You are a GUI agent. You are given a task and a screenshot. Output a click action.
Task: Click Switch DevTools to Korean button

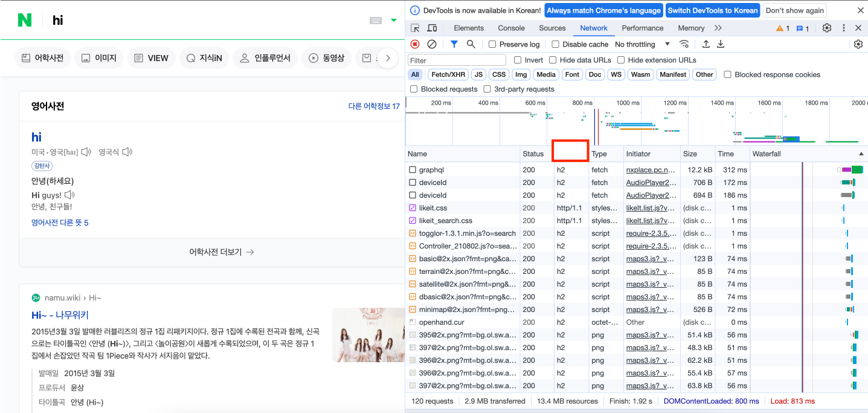point(713,10)
